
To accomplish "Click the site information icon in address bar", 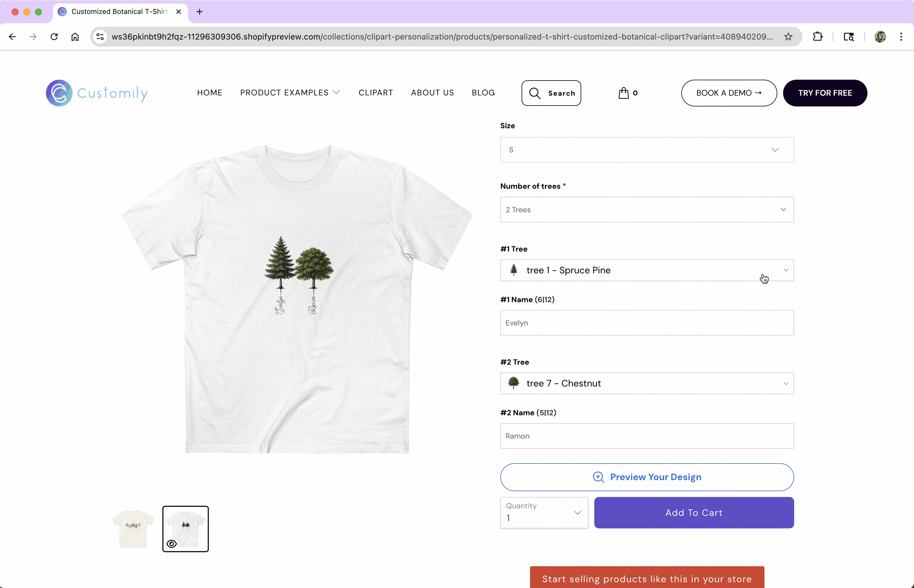I will click(x=100, y=37).
